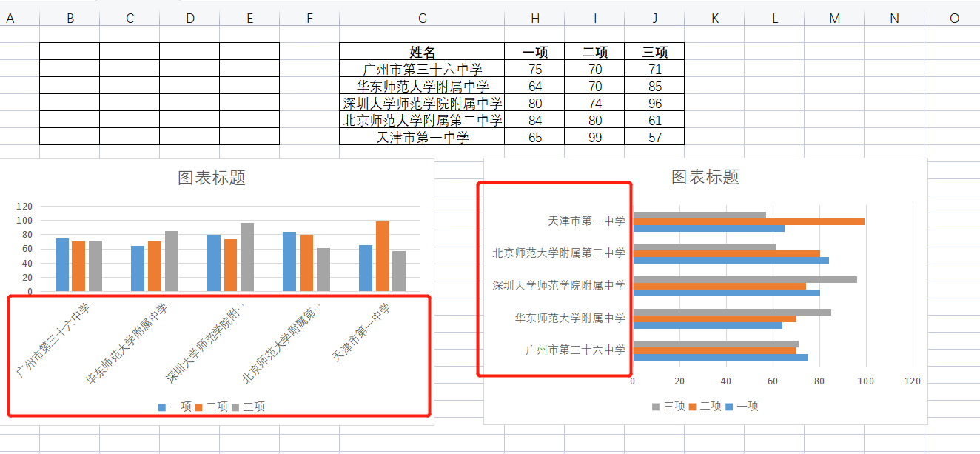
Task: Click the 一项 table header cell
Action: click(534, 52)
